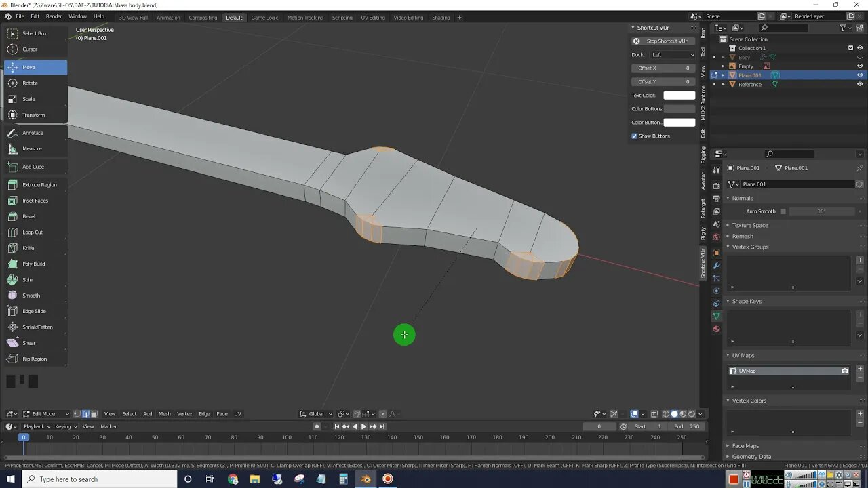Choose the Shrink/Fatten tool
868x488 pixels.
pos(35,327)
